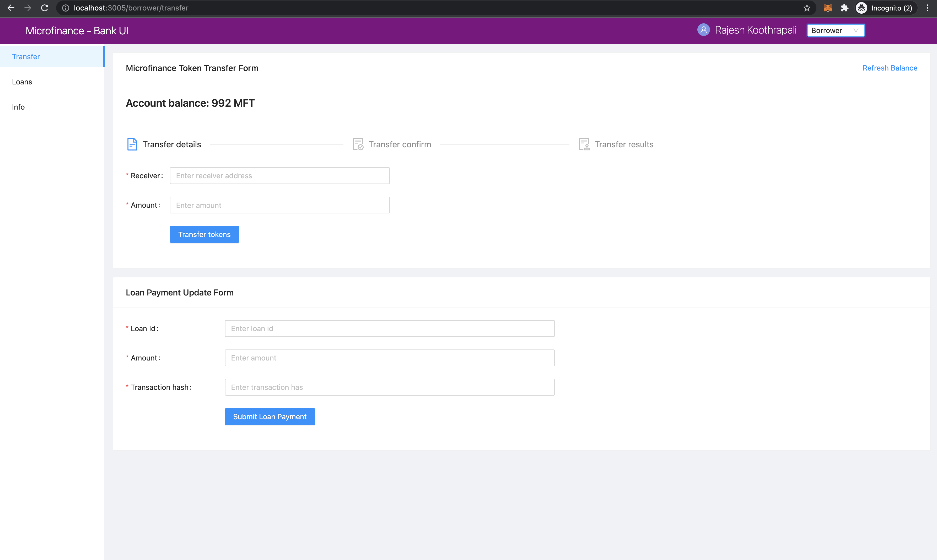The height and width of the screenshot is (560, 937).
Task: Click the Transfer confirm step icon
Action: click(x=358, y=144)
